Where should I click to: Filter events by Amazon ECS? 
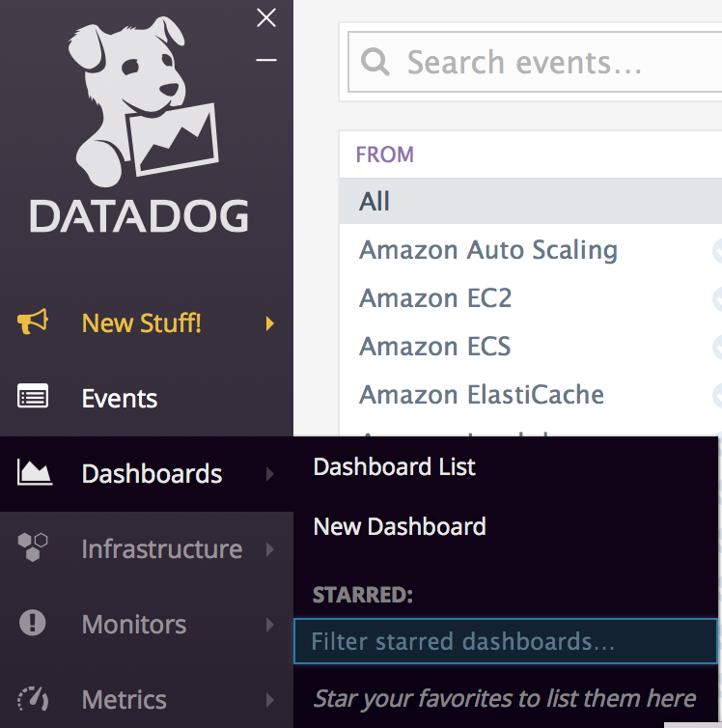pos(434,347)
